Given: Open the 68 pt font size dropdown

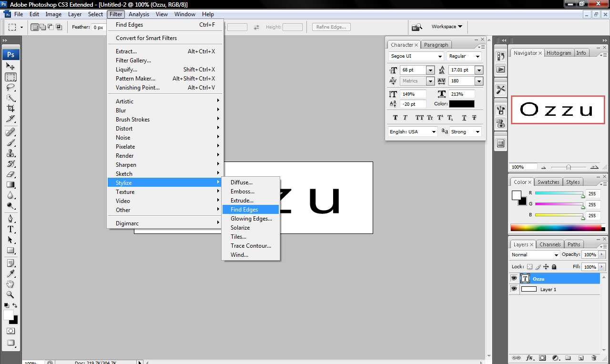Looking at the screenshot, I should pos(430,70).
